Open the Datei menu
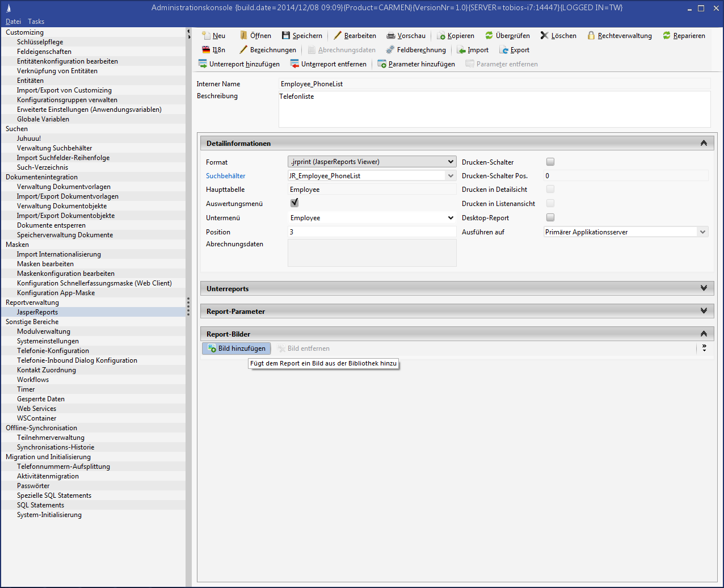 coord(13,22)
